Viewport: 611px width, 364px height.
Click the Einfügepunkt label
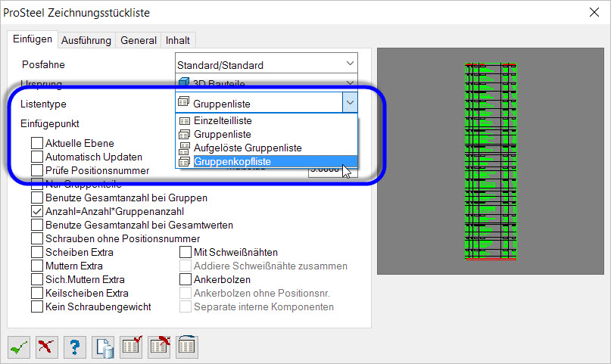pos(50,124)
